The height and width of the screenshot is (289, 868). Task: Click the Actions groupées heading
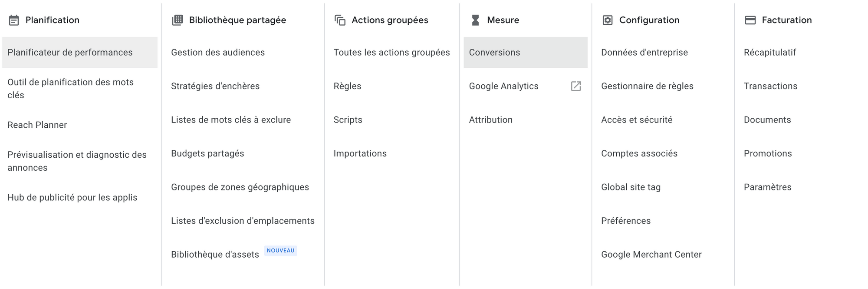pyautogui.click(x=390, y=20)
